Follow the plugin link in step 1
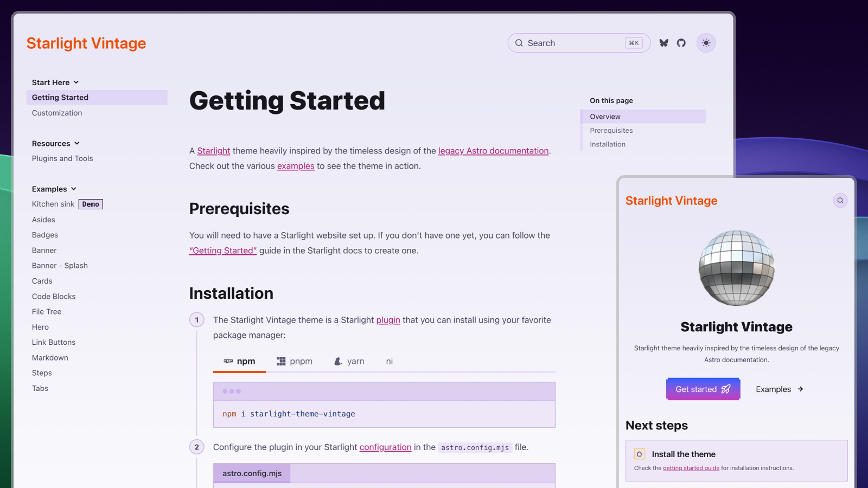Screen dimensions: 868x488 point(388,320)
